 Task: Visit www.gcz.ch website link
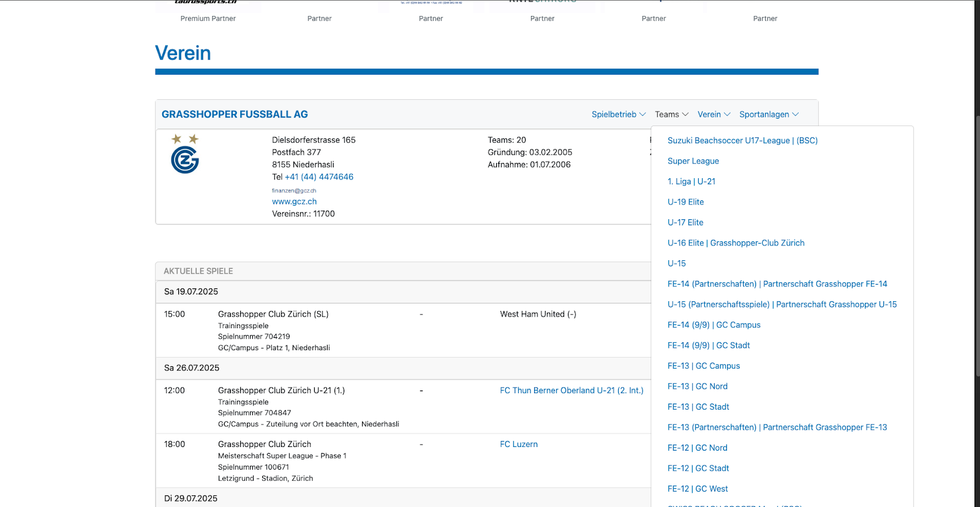295,201
